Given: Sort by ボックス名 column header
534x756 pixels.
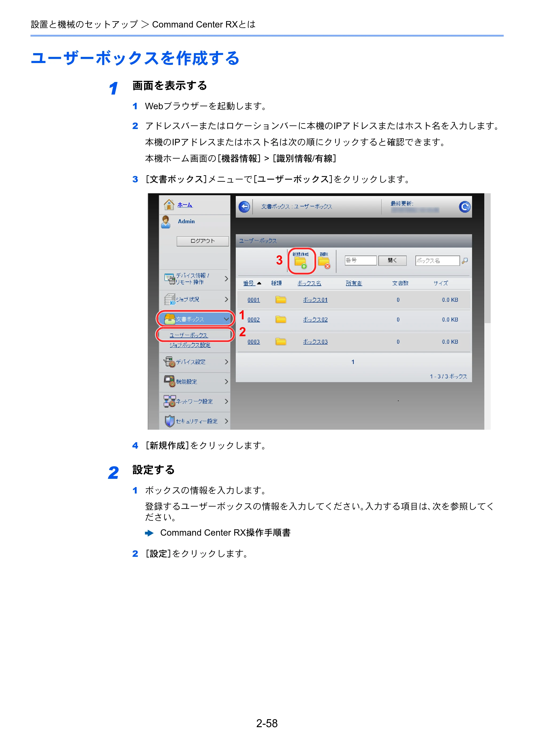Looking at the screenshot, I should point(309,283).
